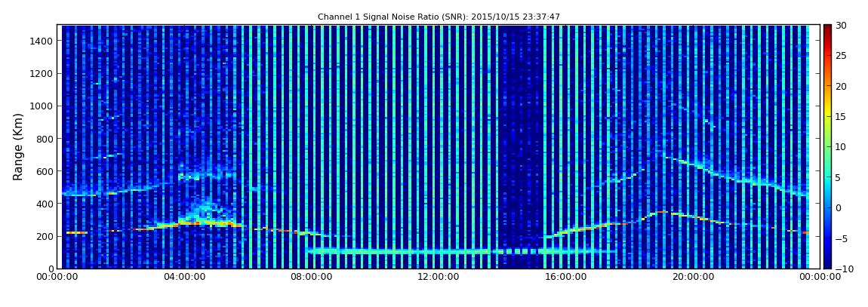Click the SNR colorbar gradient strip
The image size is (868, 307).
pos(827,146)
